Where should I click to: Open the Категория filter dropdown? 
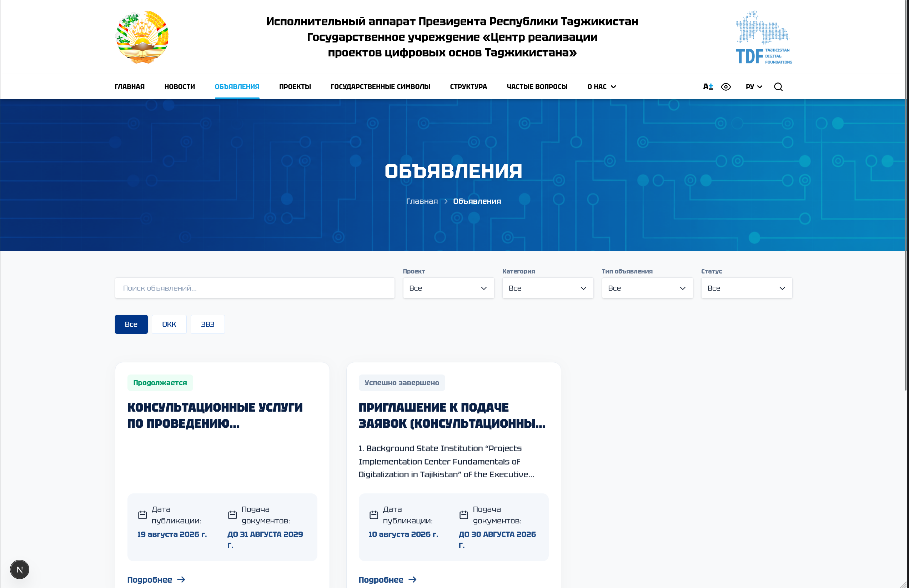tap(548, 288)
